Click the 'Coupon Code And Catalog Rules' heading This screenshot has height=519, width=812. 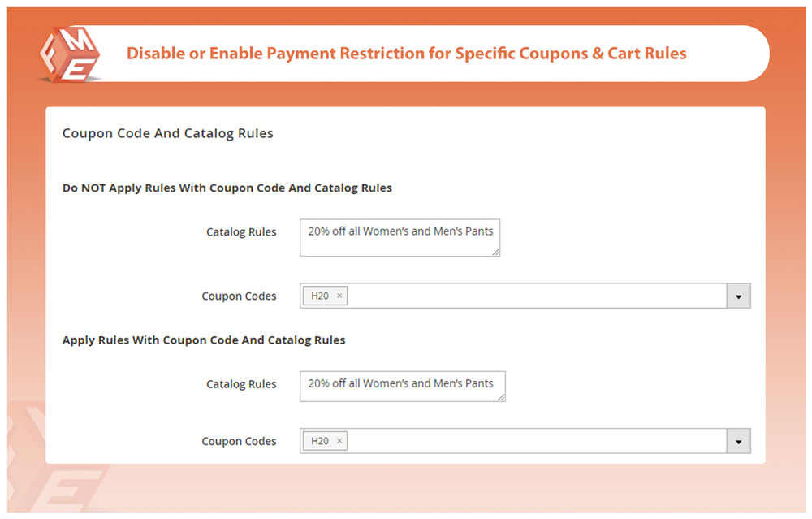pos(167,133)
